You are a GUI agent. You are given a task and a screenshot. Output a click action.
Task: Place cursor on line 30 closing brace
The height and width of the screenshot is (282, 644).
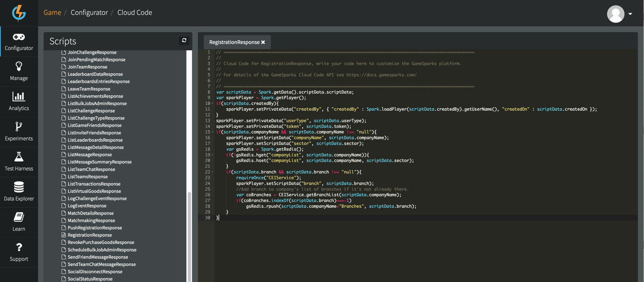tap(218, 218)
